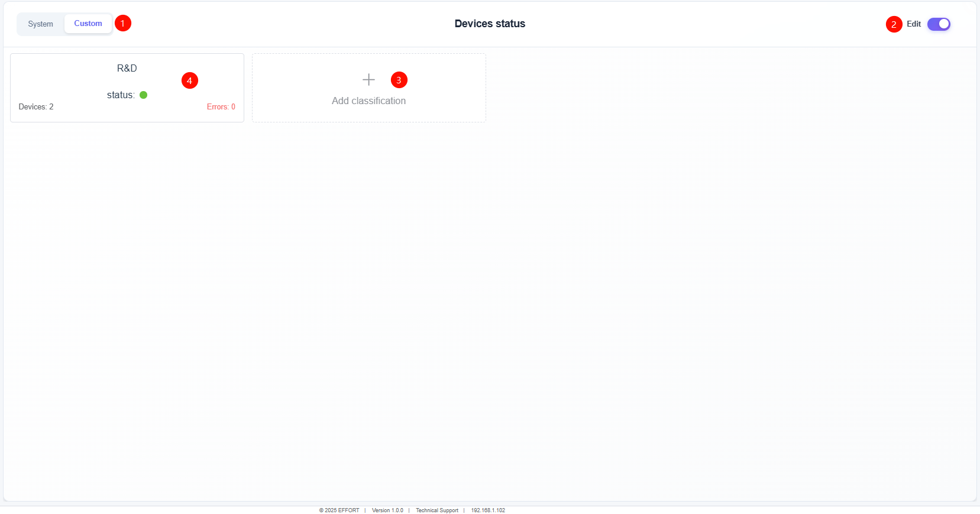Screen dimensions: 980x514
Task: Click the green status dot on R&D
Action: 143,95
